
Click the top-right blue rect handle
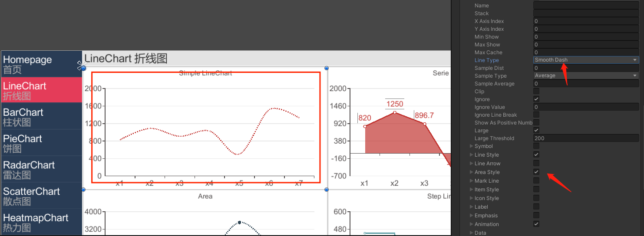[327, 68]
